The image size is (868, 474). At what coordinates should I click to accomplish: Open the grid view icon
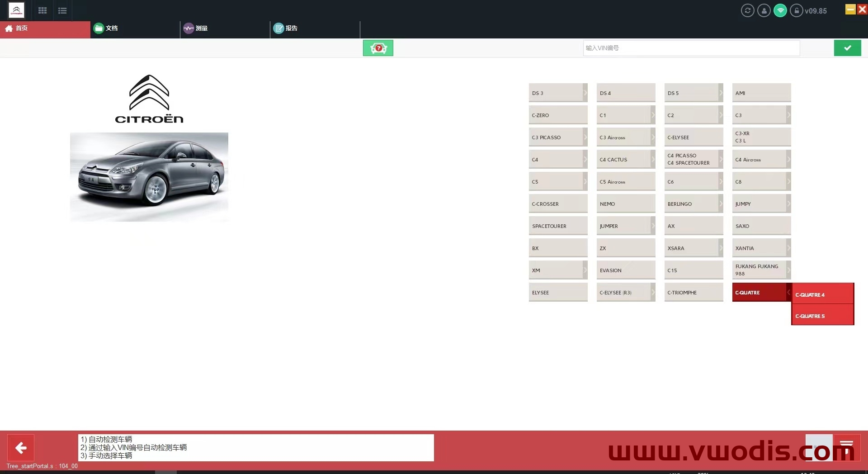pos(42,10)
